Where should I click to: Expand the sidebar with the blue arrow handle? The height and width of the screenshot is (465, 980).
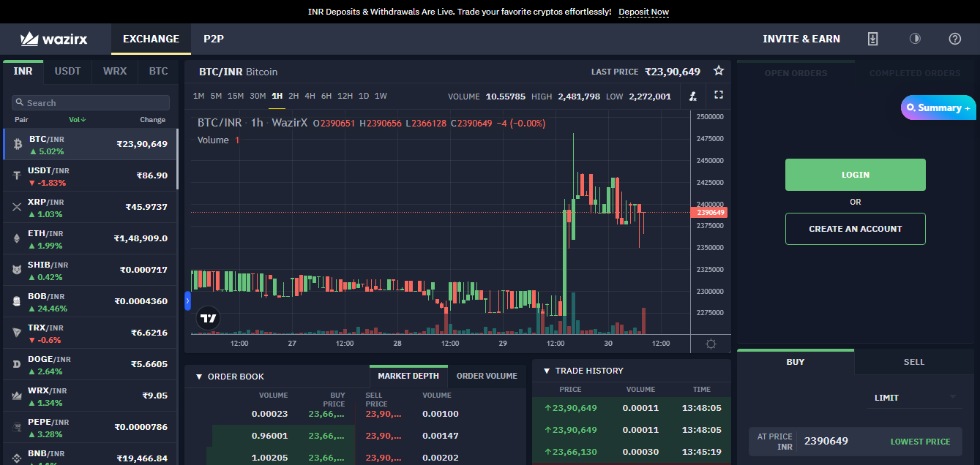coord(187,300)
